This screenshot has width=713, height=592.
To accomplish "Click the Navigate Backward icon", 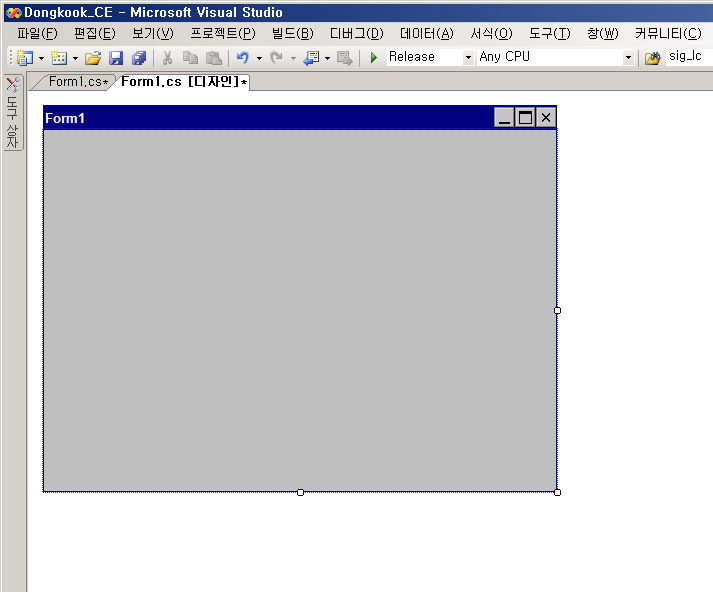I will pyautogui.click(x=311, y=58).
